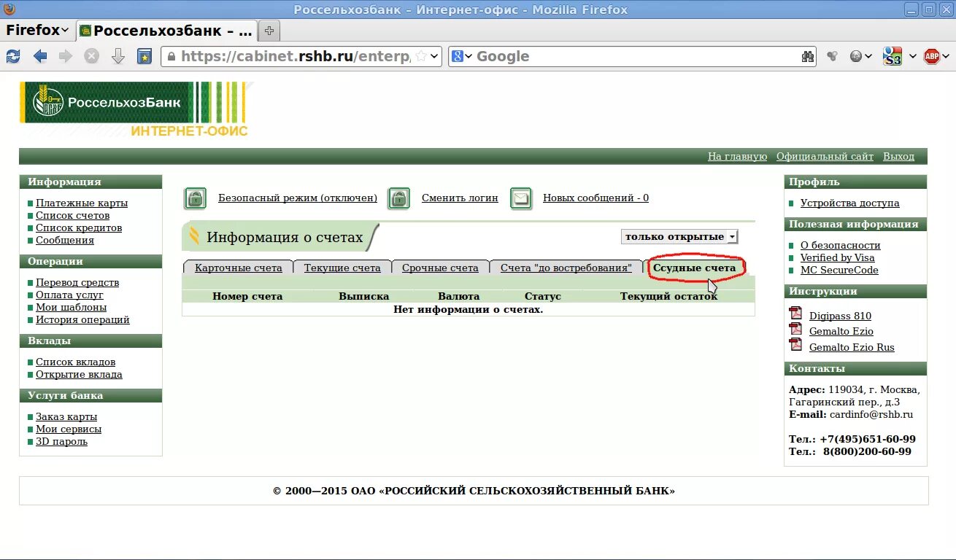Click the envelope new messages icon
This screenshot has width=956, height=560.
[x=521, y=198]
